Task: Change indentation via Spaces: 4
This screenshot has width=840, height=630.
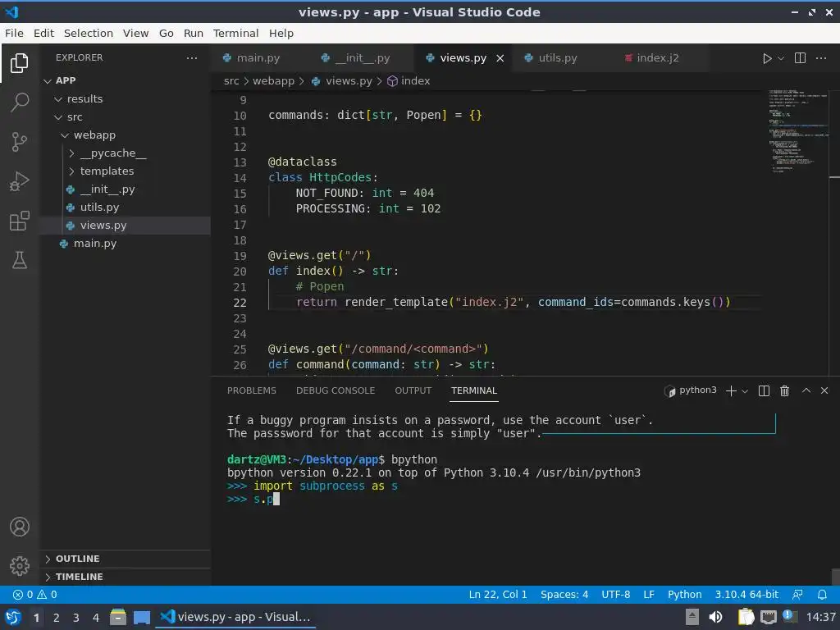Action: click(564, 595)
